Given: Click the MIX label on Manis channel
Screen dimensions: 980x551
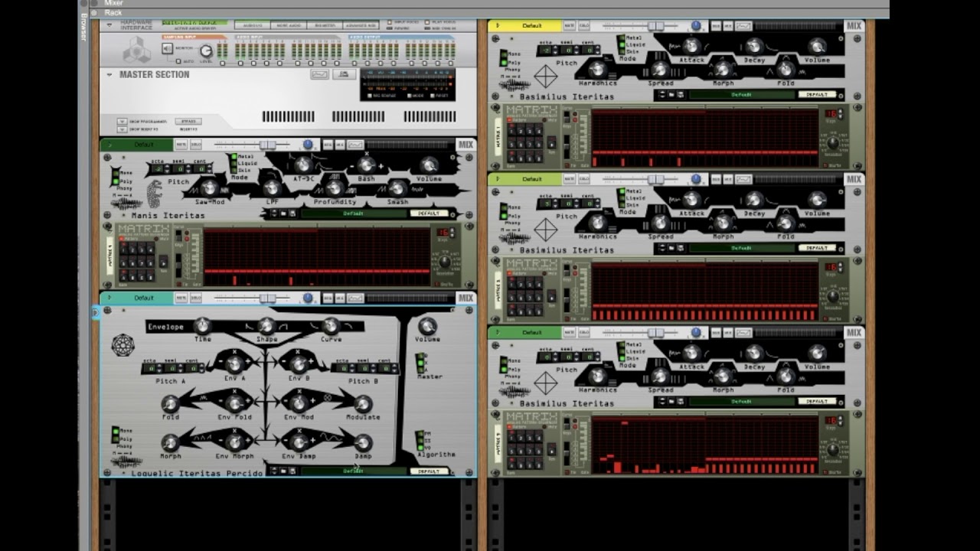Looking at the screenshot, I should [x=465, y=145].
